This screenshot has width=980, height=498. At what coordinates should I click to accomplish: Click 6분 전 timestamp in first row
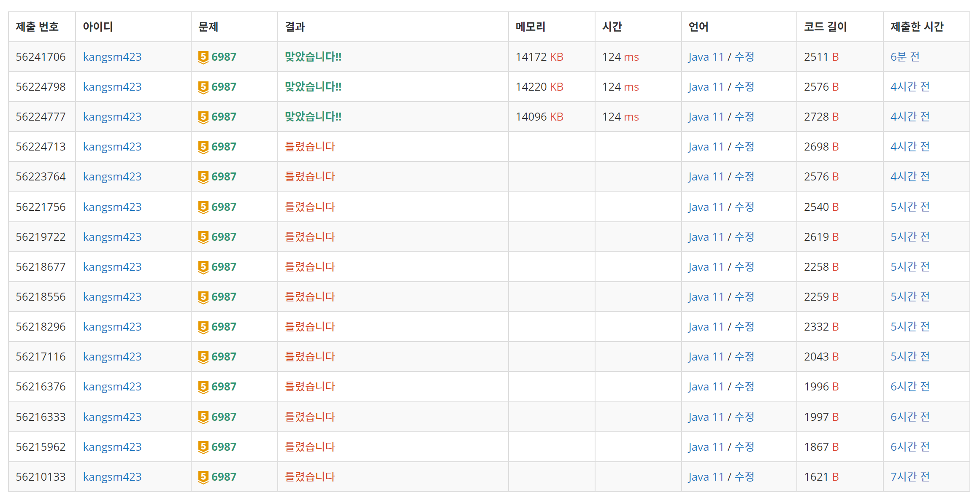[904, 57]
